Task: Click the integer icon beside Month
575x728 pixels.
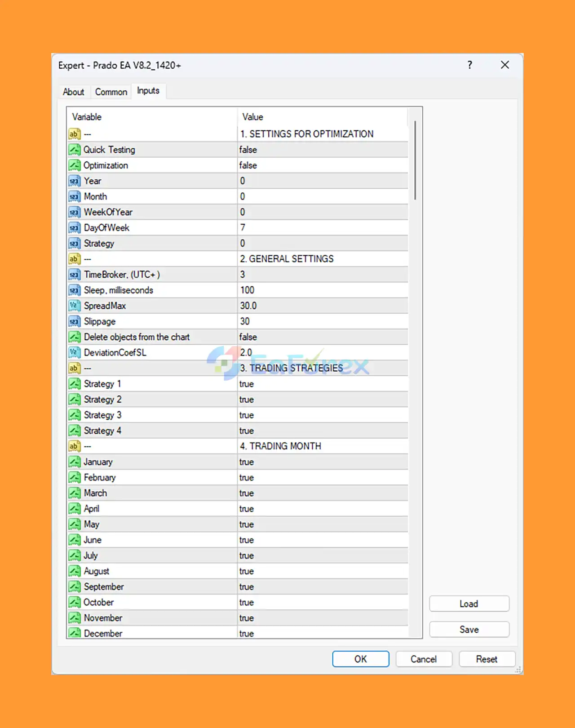Action: pos(74,196)
